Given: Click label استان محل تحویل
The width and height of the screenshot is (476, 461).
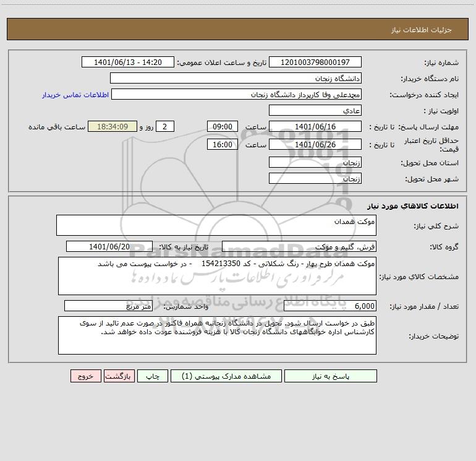Looking at the screenshot, I should tap(430, 163).
